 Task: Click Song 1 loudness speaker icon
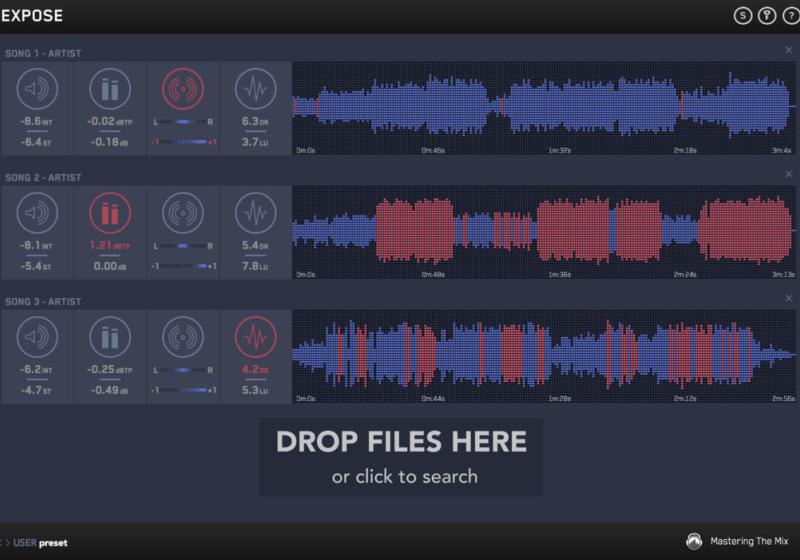click(x=37, y=89)
